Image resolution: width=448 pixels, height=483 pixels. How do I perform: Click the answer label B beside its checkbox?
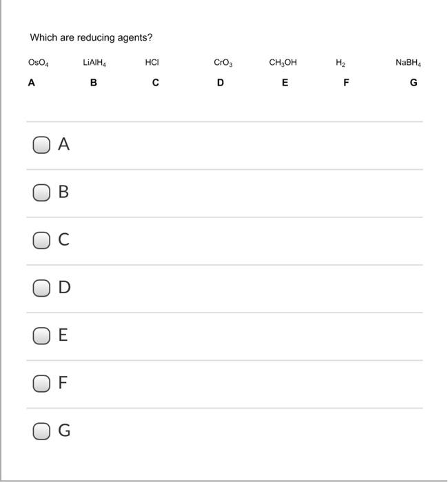tap(63, 192)
